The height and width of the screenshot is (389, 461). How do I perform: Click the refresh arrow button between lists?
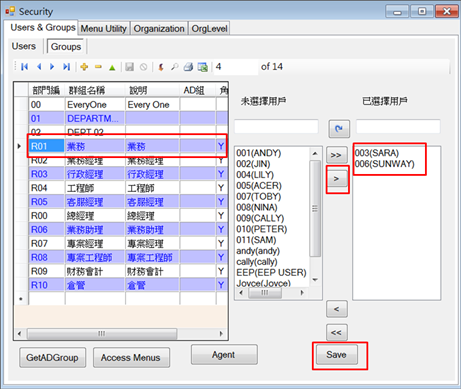(339, 129)
